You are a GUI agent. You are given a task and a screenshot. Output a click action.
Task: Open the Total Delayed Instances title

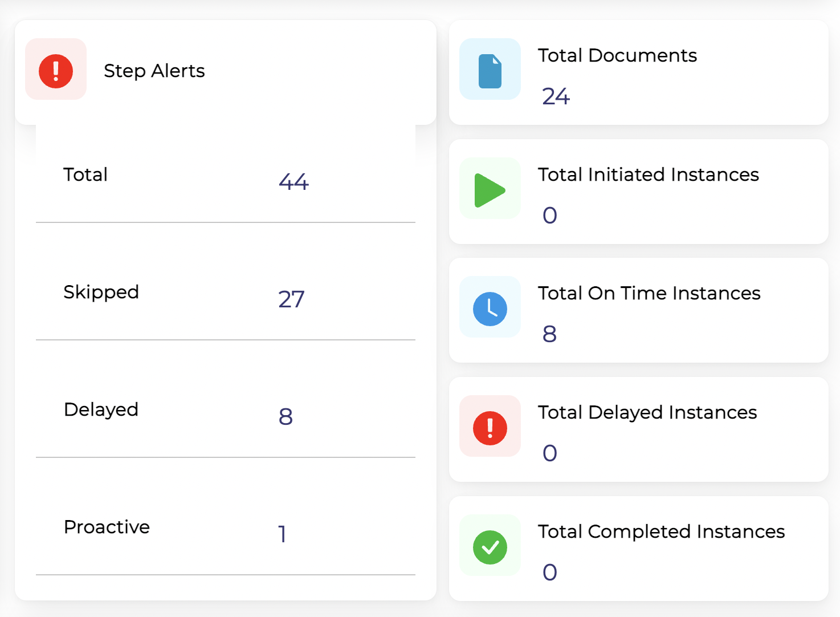647,412
